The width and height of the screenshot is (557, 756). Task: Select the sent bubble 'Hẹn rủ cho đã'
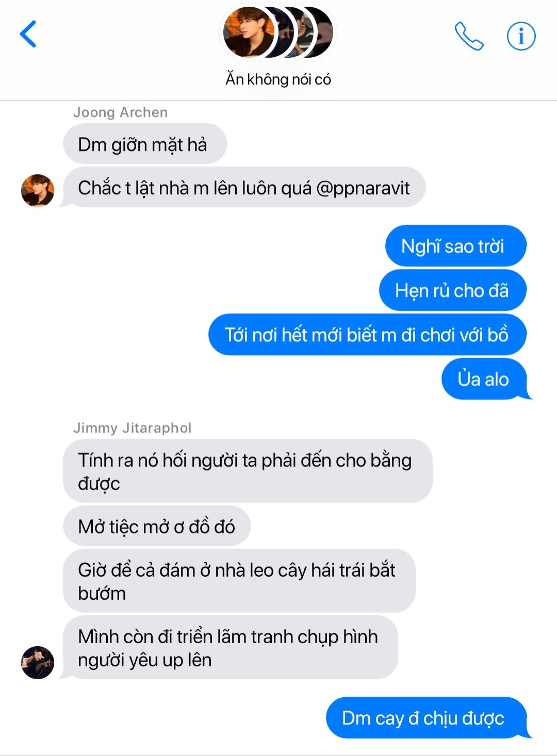point(452,290)
